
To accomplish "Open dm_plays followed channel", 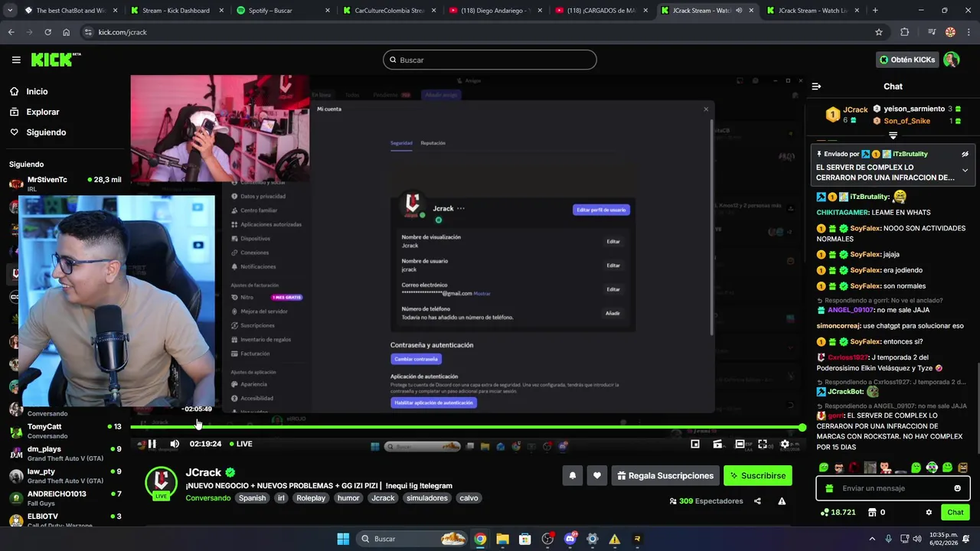I will [x=65, y=453].
